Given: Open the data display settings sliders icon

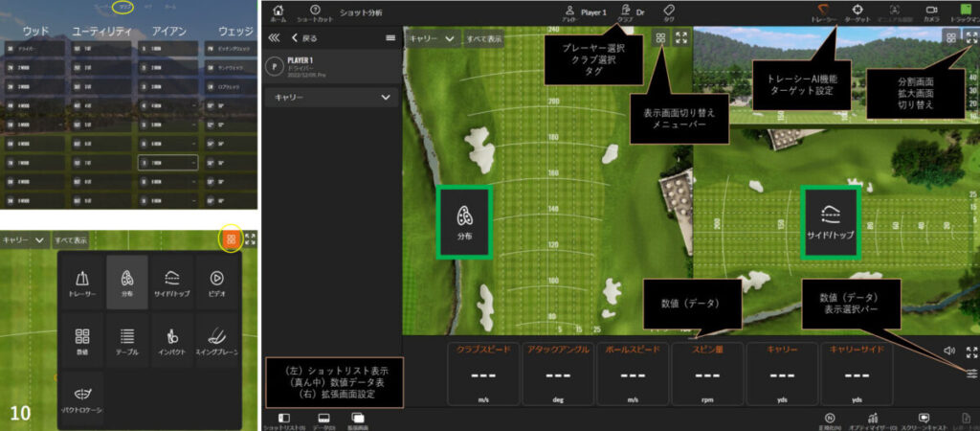Looking at the screenshot, I should 972,373.
